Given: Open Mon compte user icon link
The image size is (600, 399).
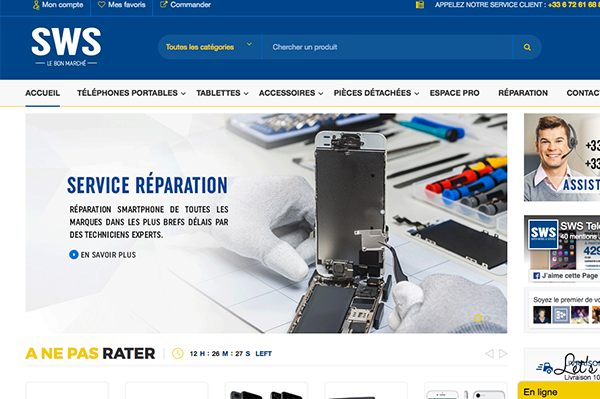Looking at the screenshot, I should pyautogui.click(x=36, y=5).
